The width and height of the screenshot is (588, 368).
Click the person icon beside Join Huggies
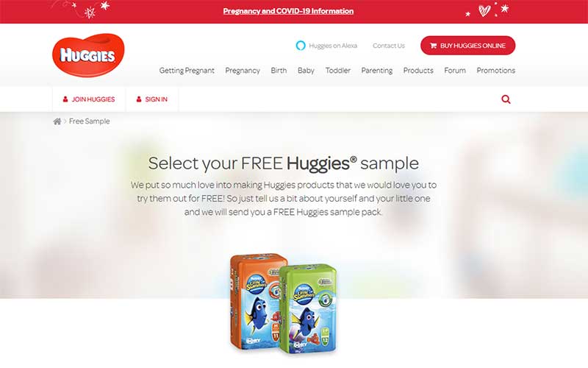[65, 99]
